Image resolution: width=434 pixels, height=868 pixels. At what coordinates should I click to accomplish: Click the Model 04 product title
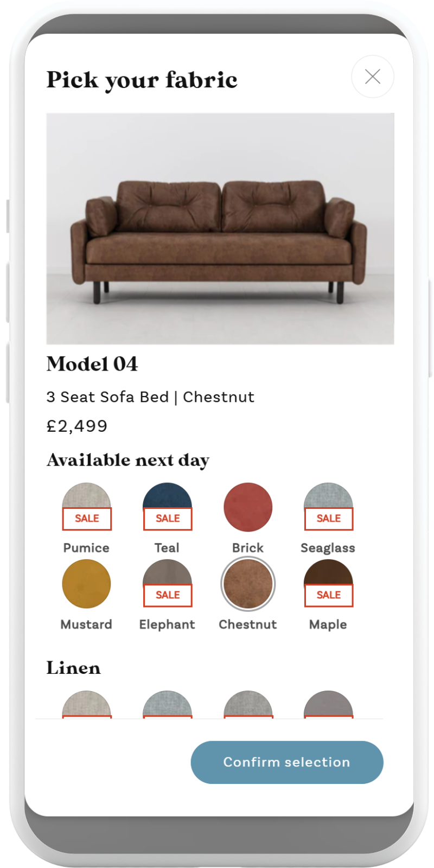[92, 364]
